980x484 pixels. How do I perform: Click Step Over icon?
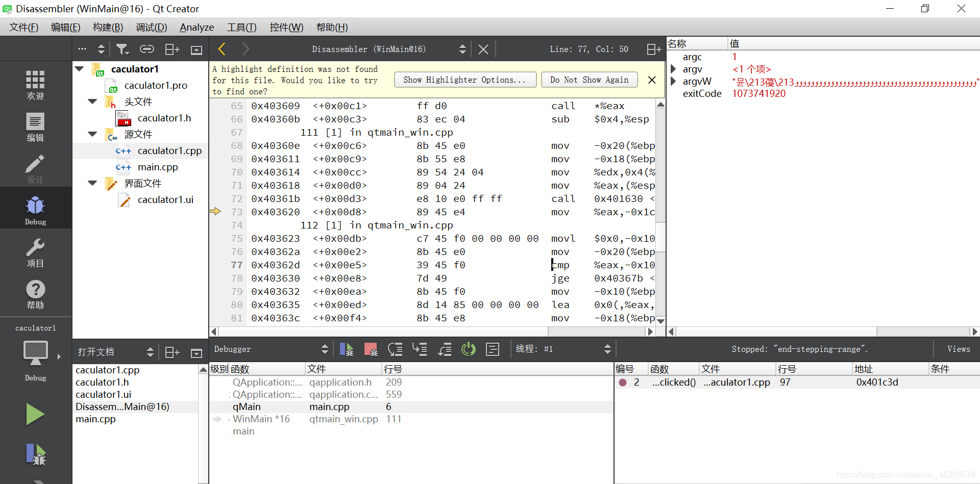pos(396,349)
